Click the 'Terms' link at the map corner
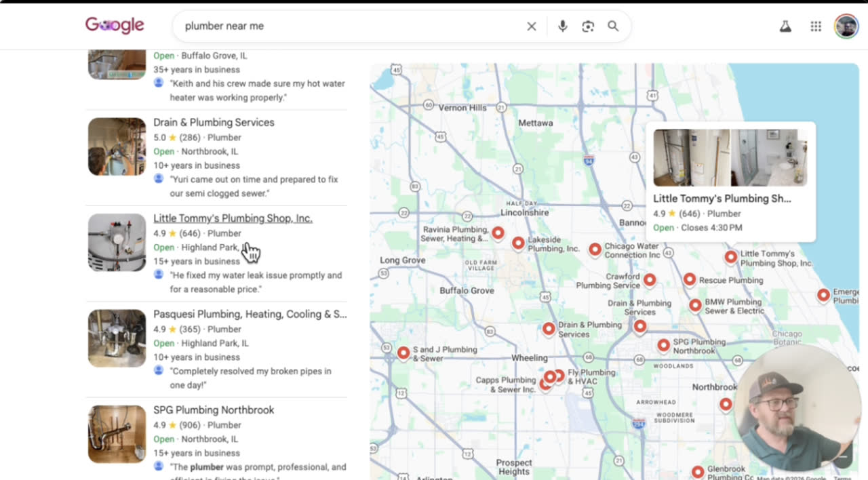868x480 pixels. click(842, 478)
